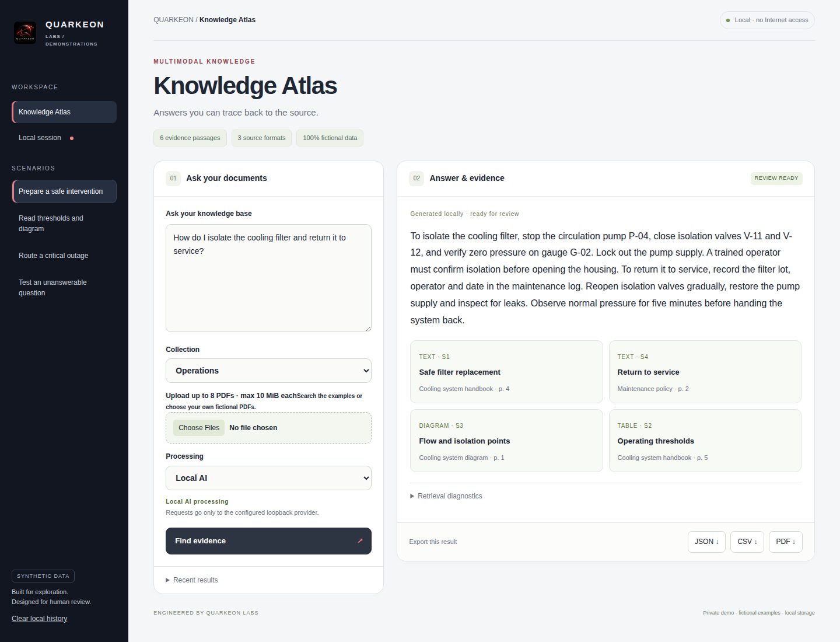Click the Clear local history link
The width and height of the screenshot is (840, 642).
[x=40, y=619]
